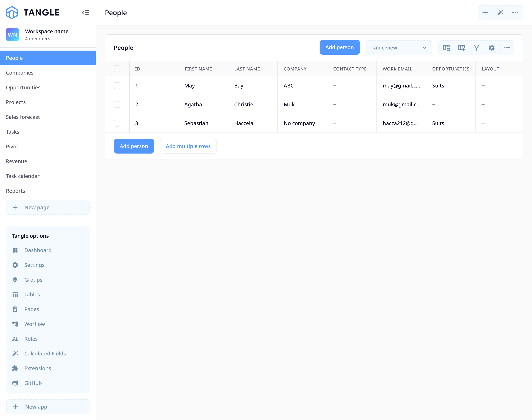Collapse the sidebar using the top icon

pyautogui.click(x=86, y=13)
